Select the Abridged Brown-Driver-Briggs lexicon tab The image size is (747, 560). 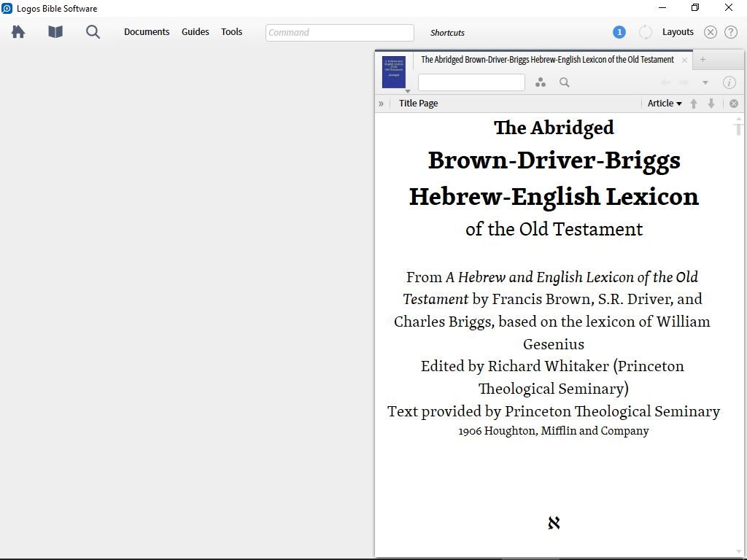click(547, 60)
